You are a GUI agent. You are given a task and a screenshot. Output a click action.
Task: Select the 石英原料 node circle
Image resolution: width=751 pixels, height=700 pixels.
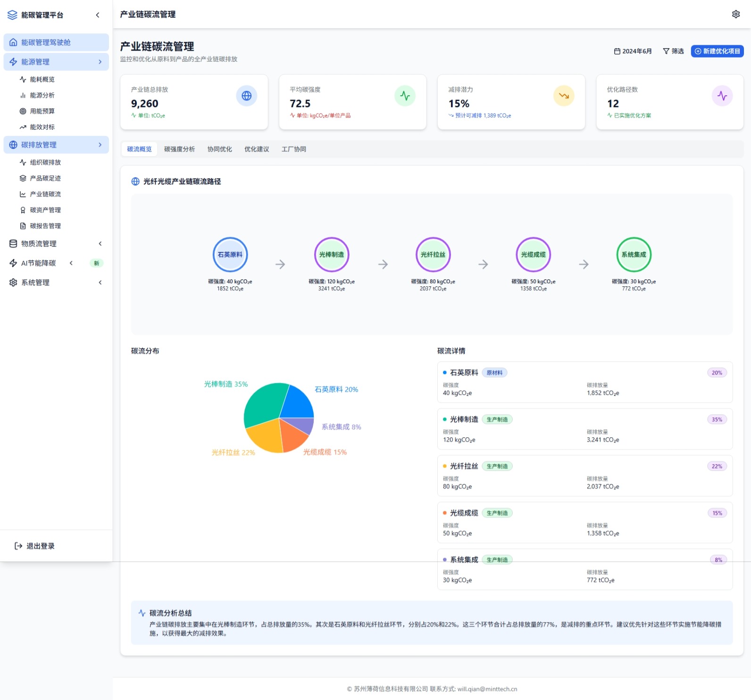[x=230, y=255]
